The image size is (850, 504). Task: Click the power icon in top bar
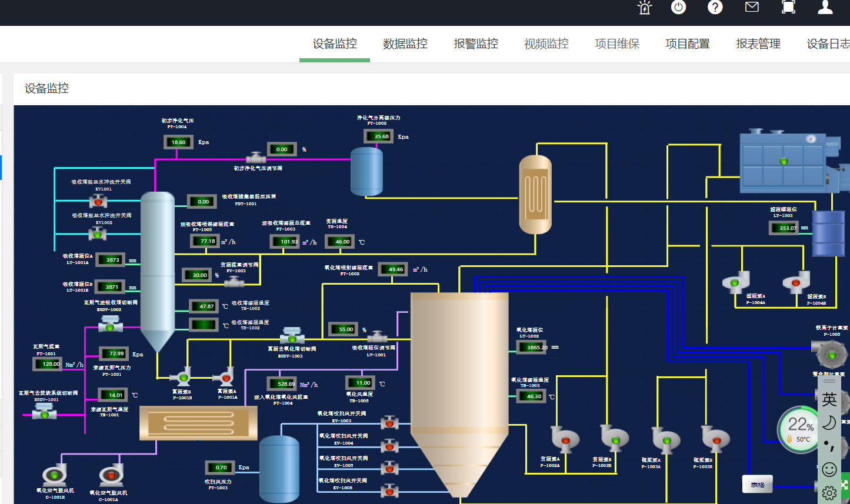tap(679, 7)
